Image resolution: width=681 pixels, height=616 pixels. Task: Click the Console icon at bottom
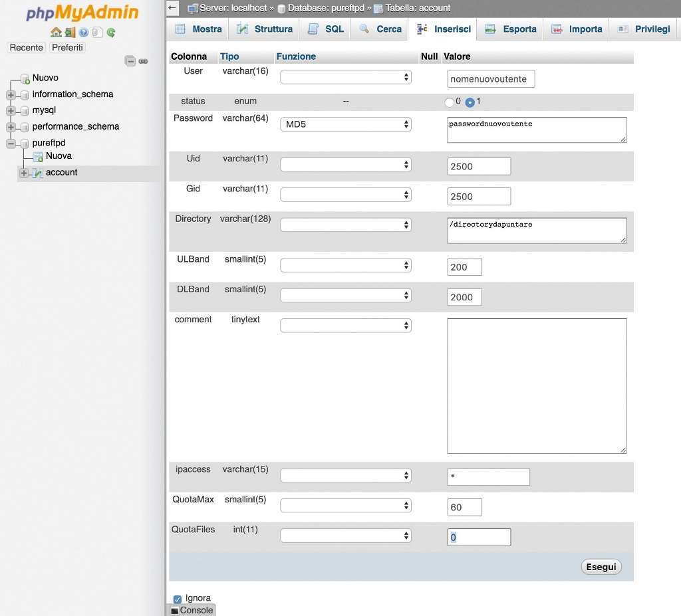click(x=174, y=610)
